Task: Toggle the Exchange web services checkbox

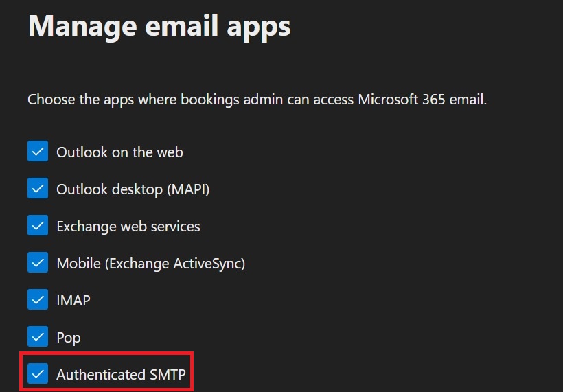Action: (38, 226)
